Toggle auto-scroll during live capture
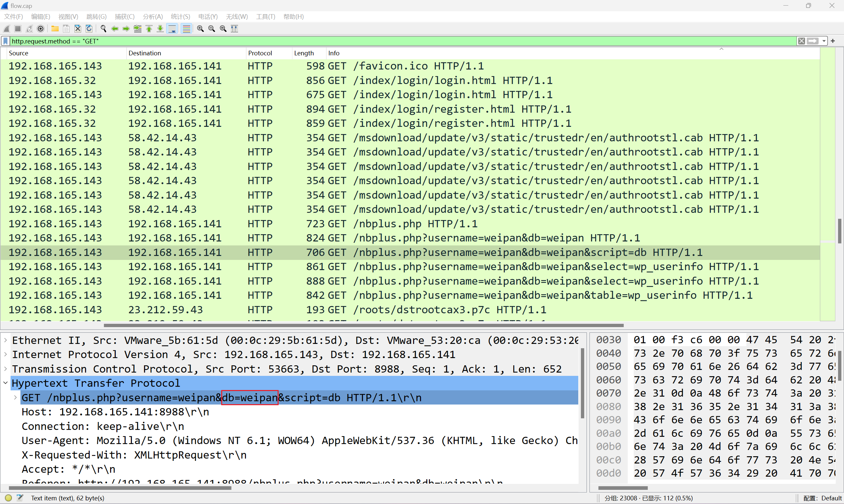844x504 pixels. click(172, 29)
